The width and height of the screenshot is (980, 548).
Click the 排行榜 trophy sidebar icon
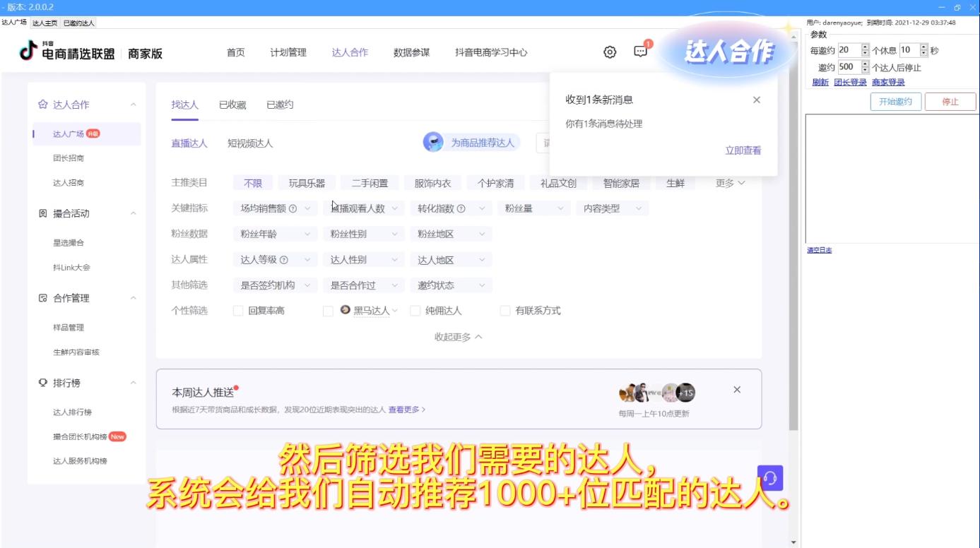click(42, 383)
